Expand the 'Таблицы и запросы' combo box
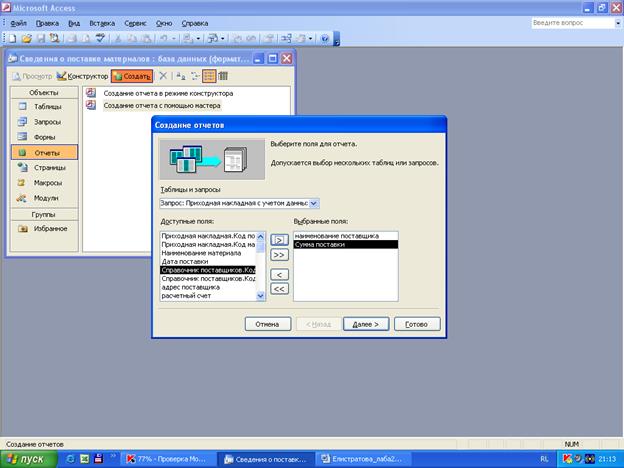This screenshot has width=624, height=468. tap(314, 203)
